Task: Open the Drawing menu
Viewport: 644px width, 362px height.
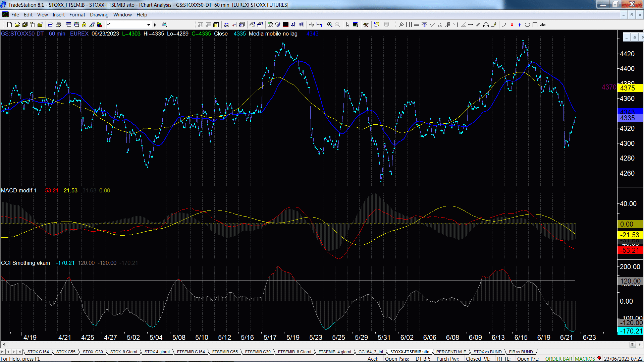Action: click(99, 15)
